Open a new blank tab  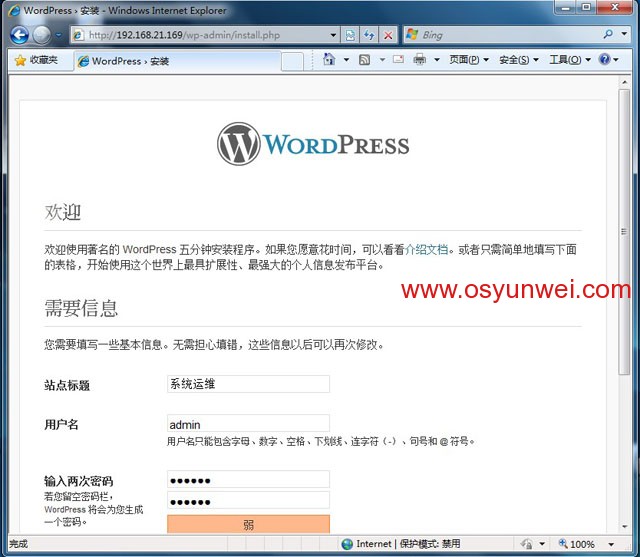point(292,62)
